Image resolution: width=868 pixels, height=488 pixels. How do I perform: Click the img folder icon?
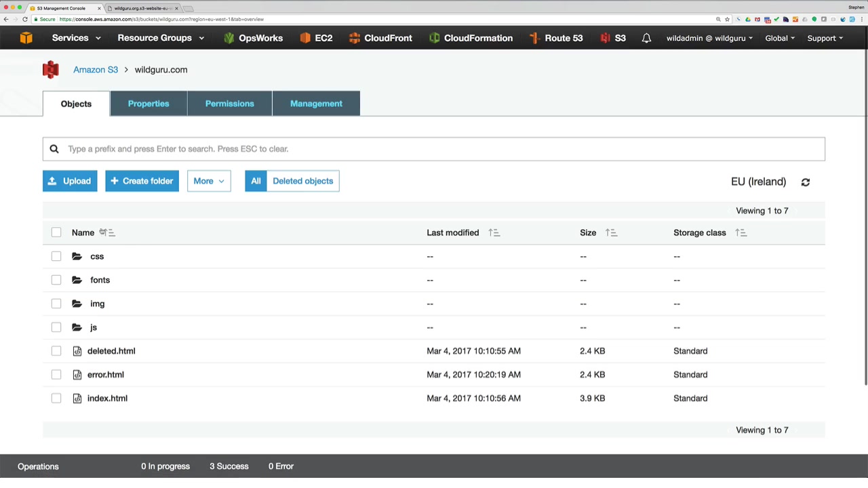pyautogui.click(x=77, y=304)
